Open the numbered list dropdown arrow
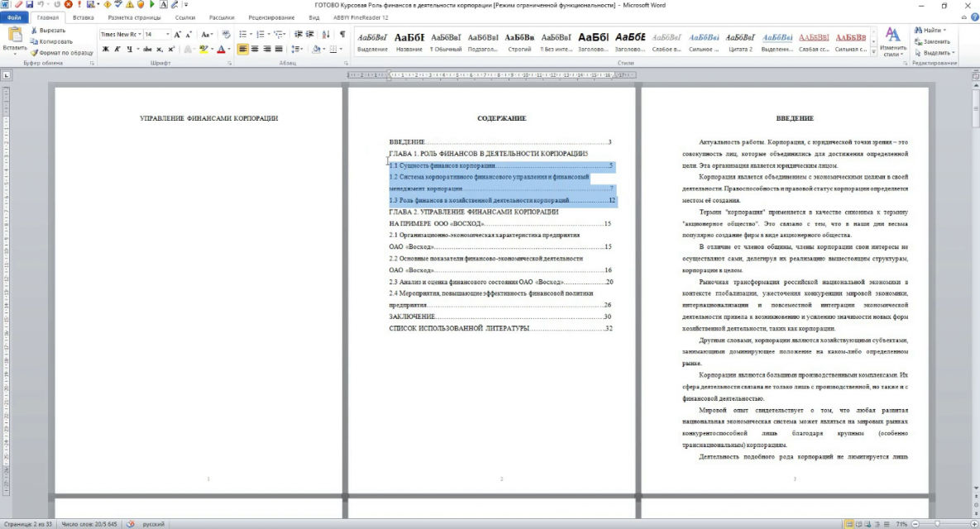The image size is (980, 529). click(x=268, y=33)
